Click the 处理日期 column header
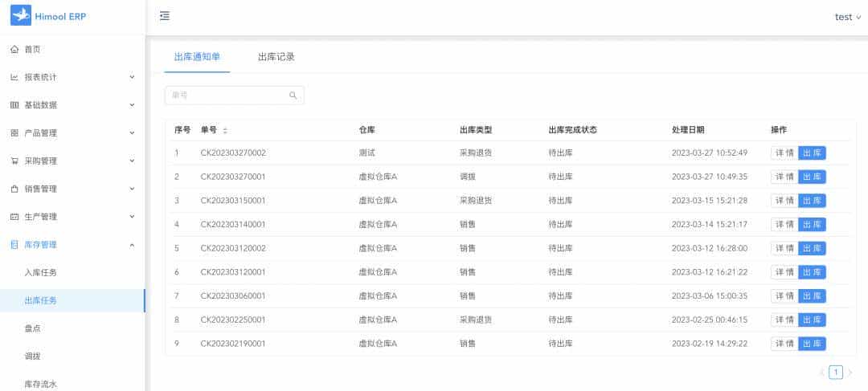The image size is (868, 391). [688, 131]
